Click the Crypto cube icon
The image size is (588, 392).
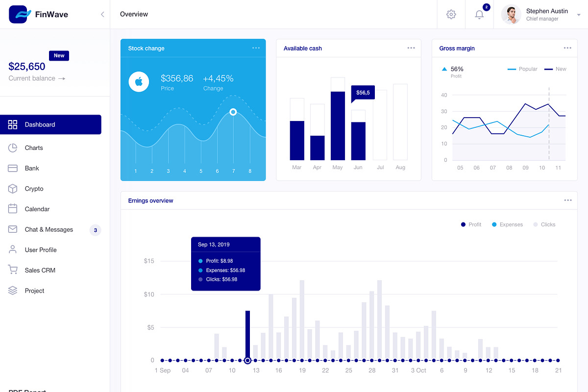pos(13,189)
